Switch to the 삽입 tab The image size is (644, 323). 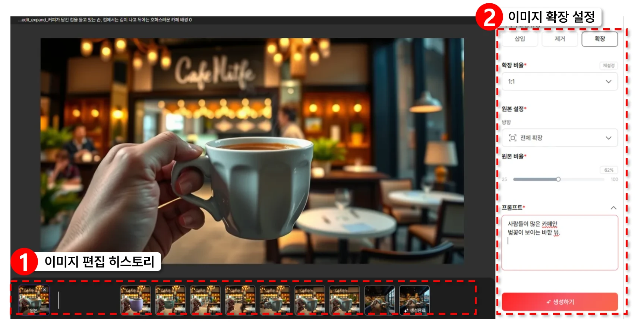(520, 39)
